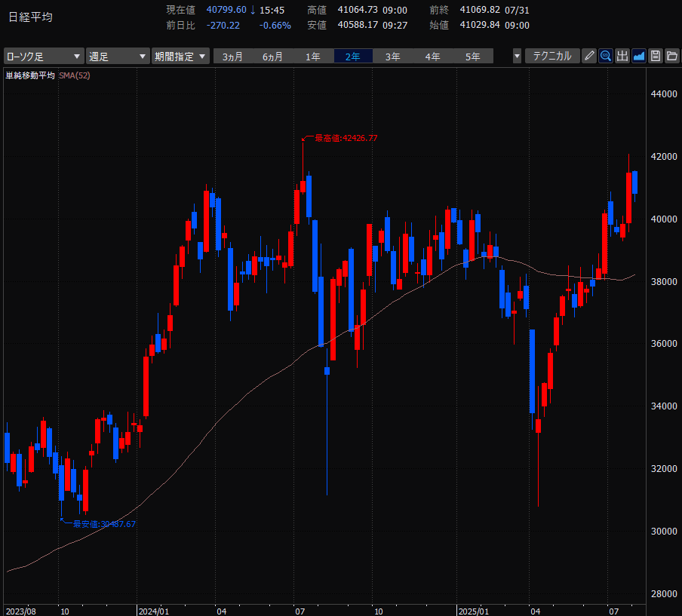Click the 最安値:30487.67 annotation

[x=104, y=524]
